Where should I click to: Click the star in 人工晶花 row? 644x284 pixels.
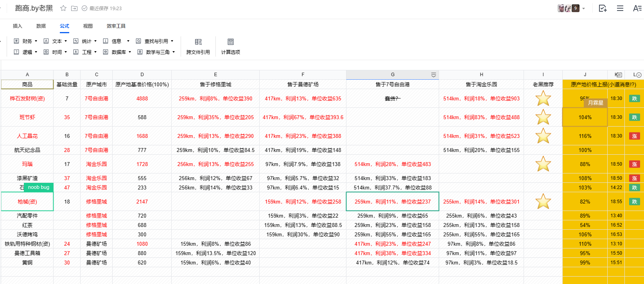(543, 136)
